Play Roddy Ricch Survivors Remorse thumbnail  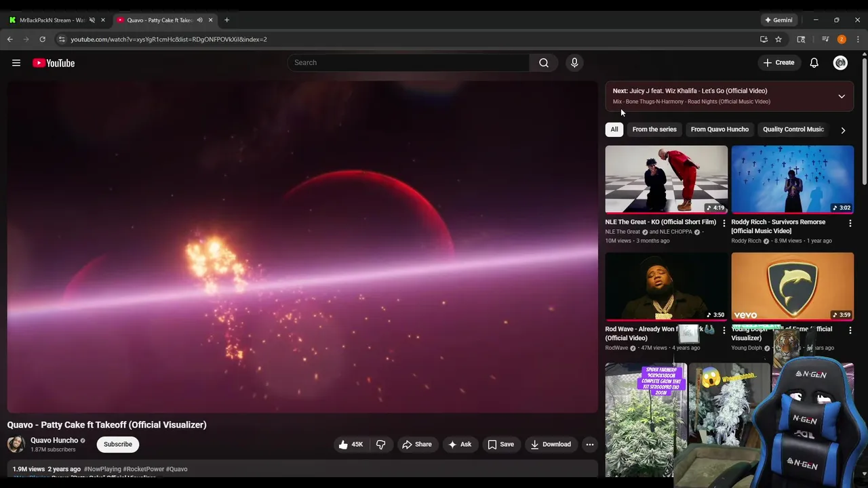coord(793,180)
